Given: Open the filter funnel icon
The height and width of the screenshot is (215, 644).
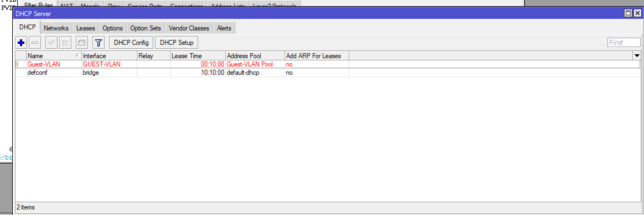Looking at the screenshot, I should pos(99,42).
